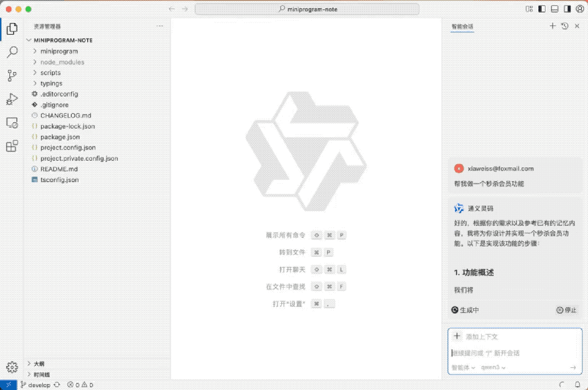Toggle primary side bar visibility

(542, 9)
